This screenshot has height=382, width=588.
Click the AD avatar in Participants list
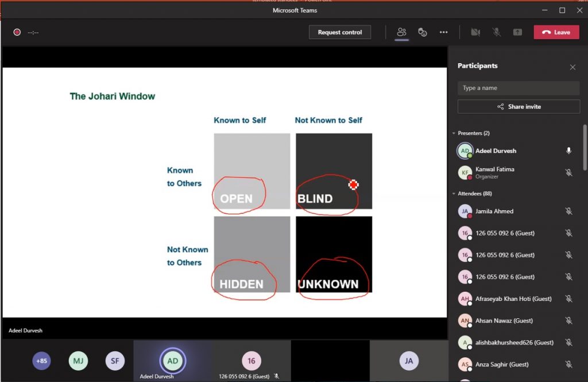pos(465,151)
